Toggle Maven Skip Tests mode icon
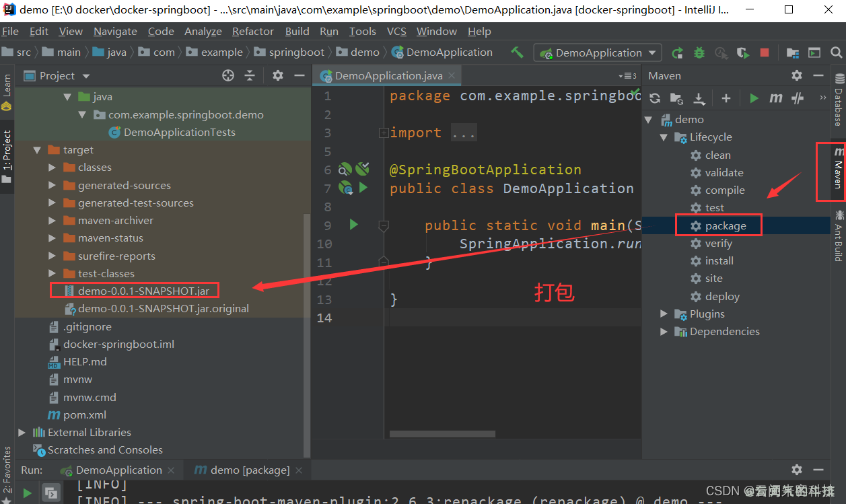This screenshot has height=504, width=846. pos(798,98)
